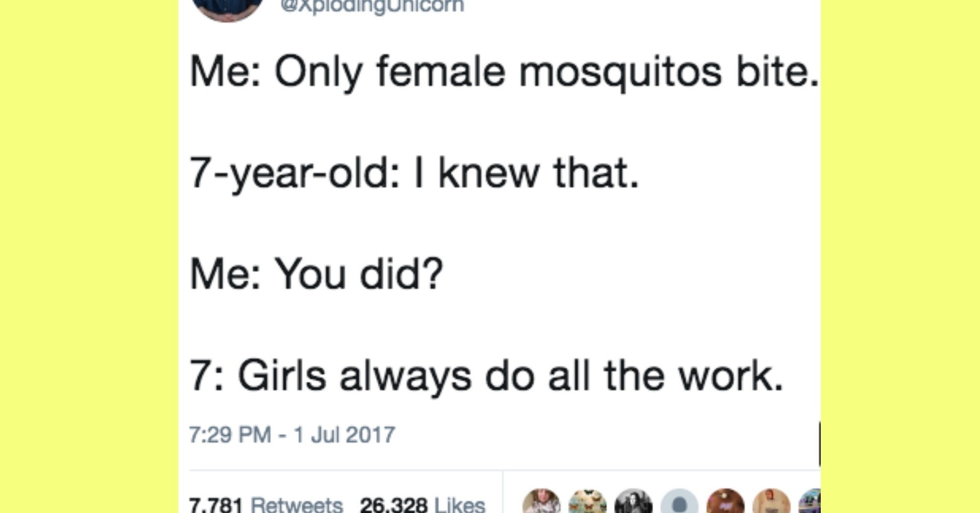Image resolution: width=980 pixels, height=513 pixels.
Task: Click the partially visible last liker avatar
Action: coord(811,503)
